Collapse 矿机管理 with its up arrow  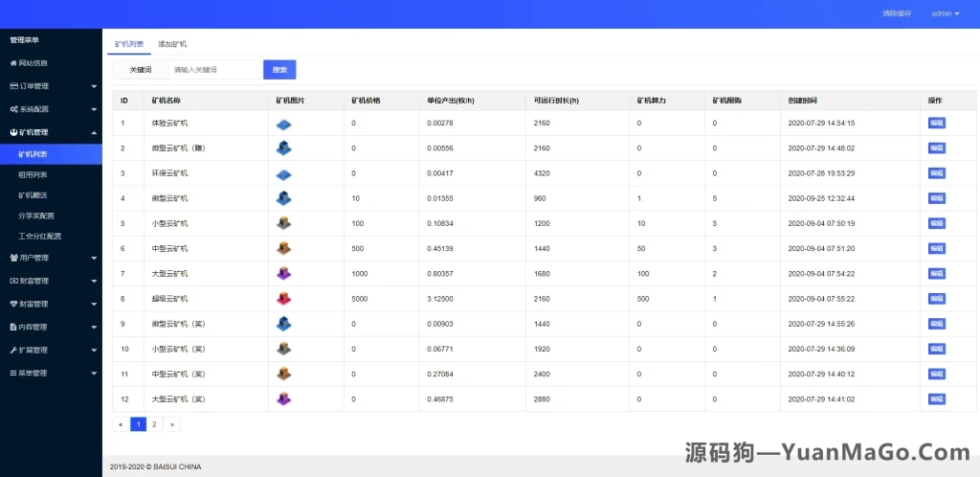(94, 132)
